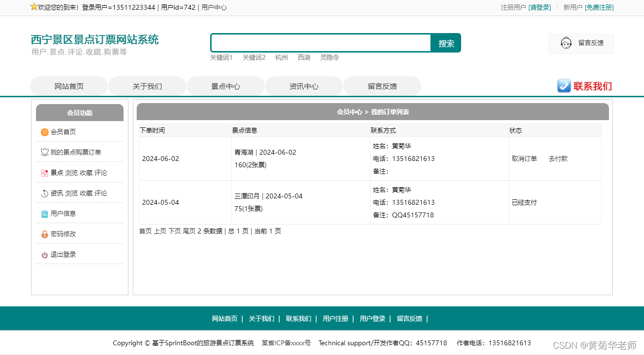Open 用户中心 in the top bar
644x355 pixels.
pos(214,7)
